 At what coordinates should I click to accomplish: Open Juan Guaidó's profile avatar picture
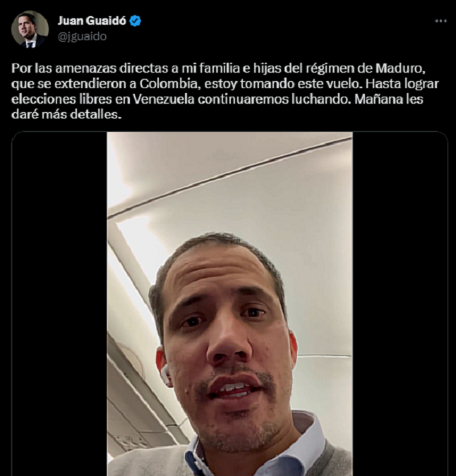pyautogui.click(x=30, y=29)
